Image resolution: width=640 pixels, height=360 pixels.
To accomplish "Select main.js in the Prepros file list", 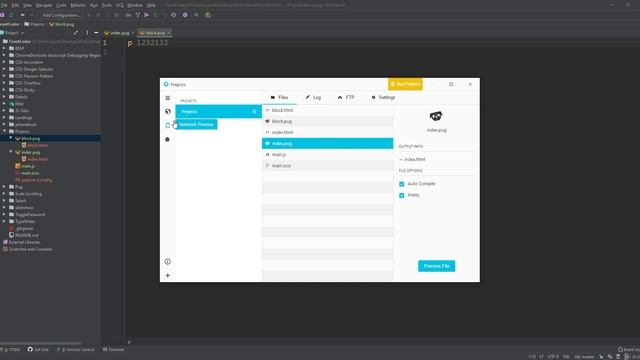I will tap(327, 155).
